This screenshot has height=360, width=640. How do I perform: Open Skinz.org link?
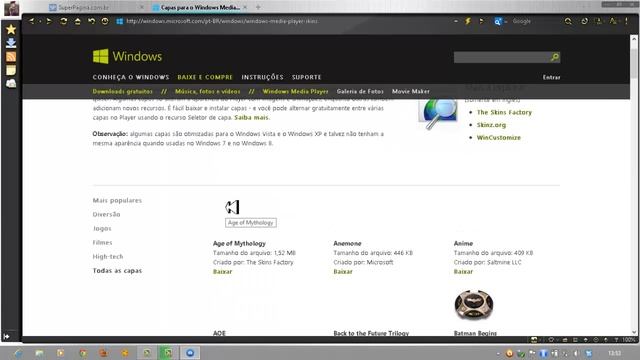[491, 125]
